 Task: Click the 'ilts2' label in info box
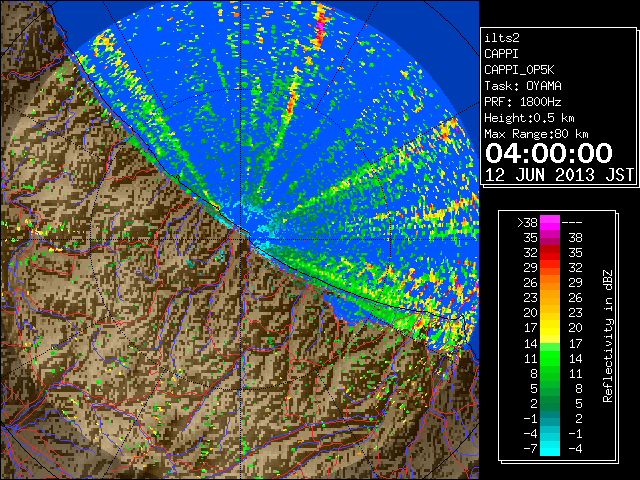click(502, 38)
